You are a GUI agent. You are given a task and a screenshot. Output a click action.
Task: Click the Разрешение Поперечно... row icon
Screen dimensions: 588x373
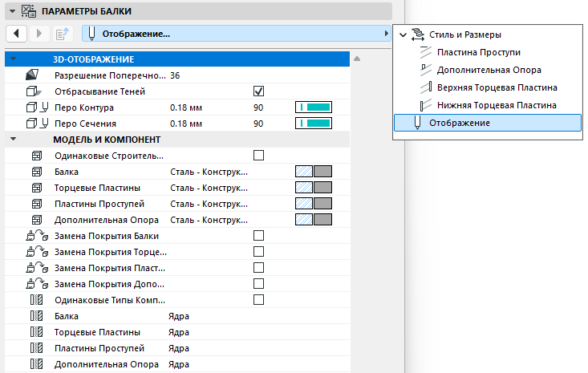coord(32,75)
